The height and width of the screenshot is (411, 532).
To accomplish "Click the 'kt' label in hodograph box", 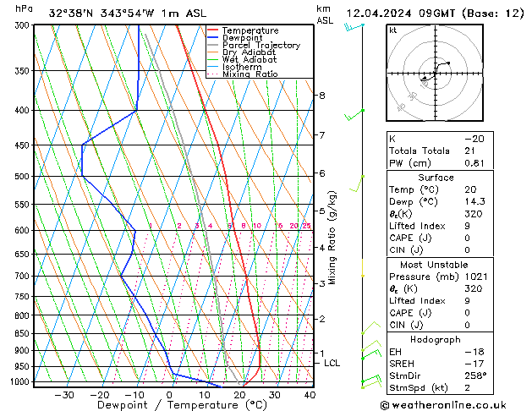I will pos(393,30).
